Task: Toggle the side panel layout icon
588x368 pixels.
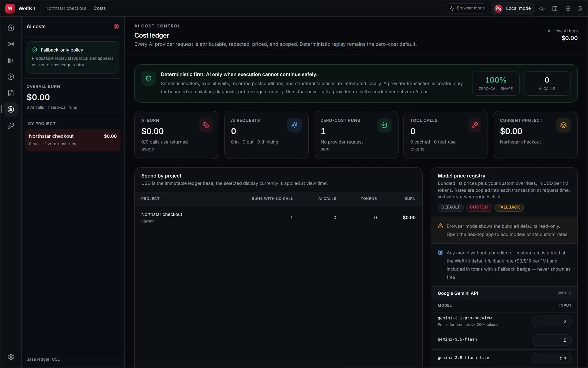Action: 555,9
